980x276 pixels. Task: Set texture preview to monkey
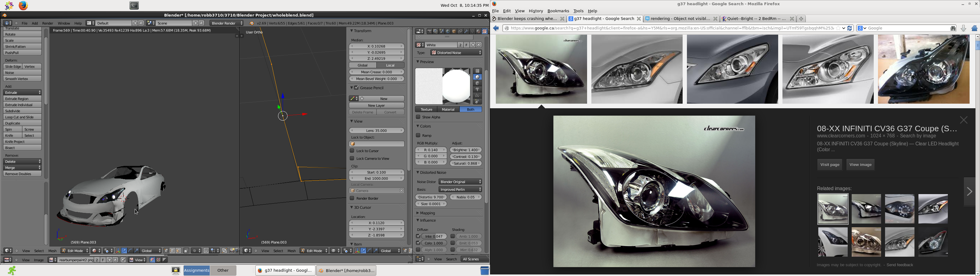(x=477, y=89)
